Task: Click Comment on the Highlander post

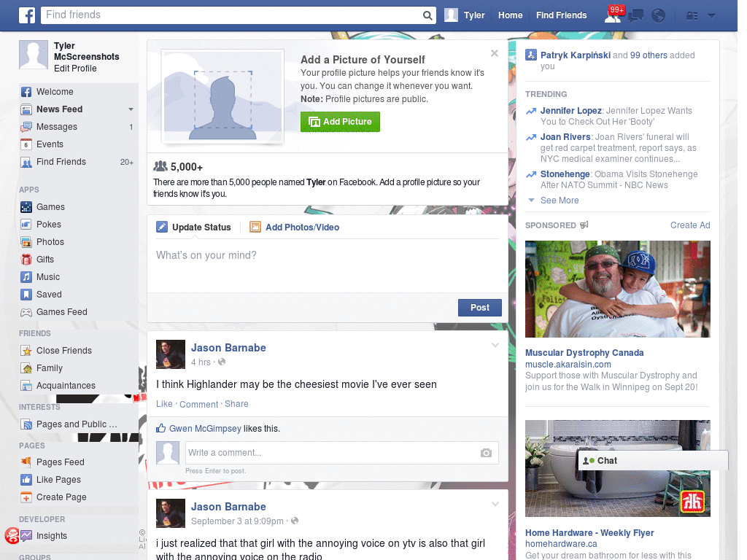Action: (198, 404)
